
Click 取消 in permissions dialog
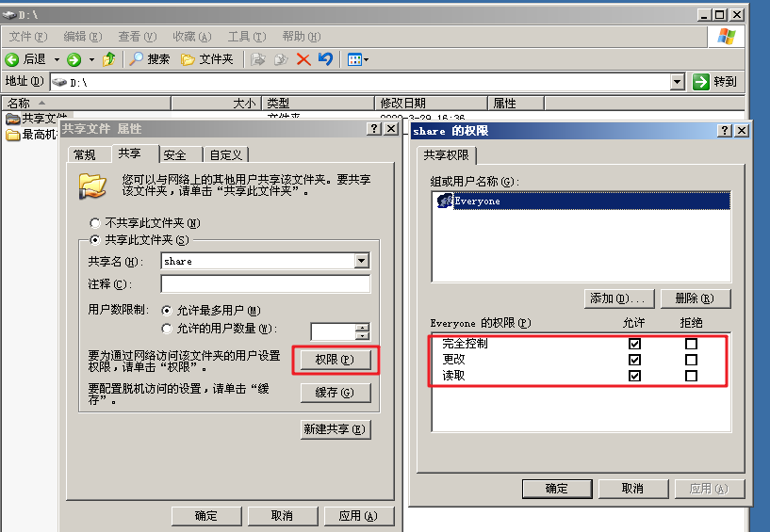pyautogui.click(x=633, y=489)
